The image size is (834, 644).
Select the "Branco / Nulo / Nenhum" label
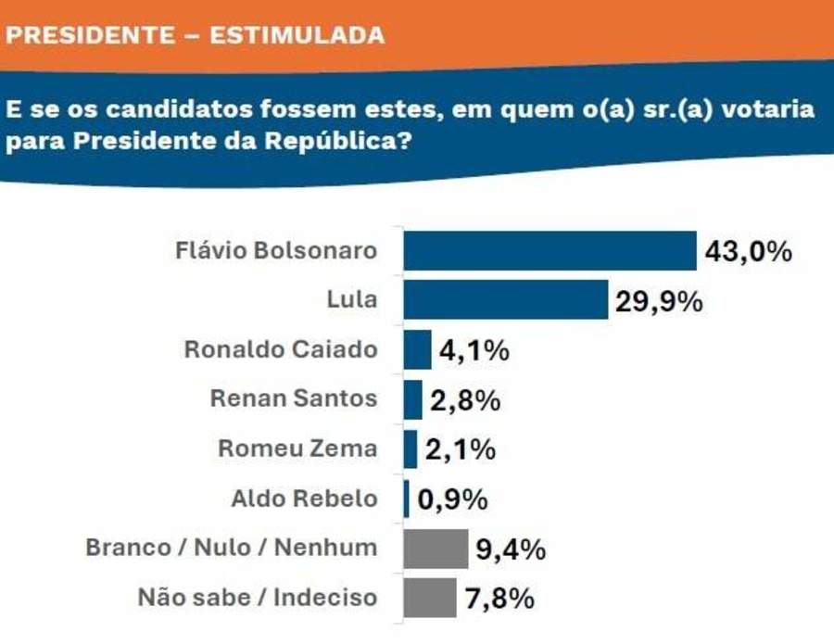(x=232, y=548)
